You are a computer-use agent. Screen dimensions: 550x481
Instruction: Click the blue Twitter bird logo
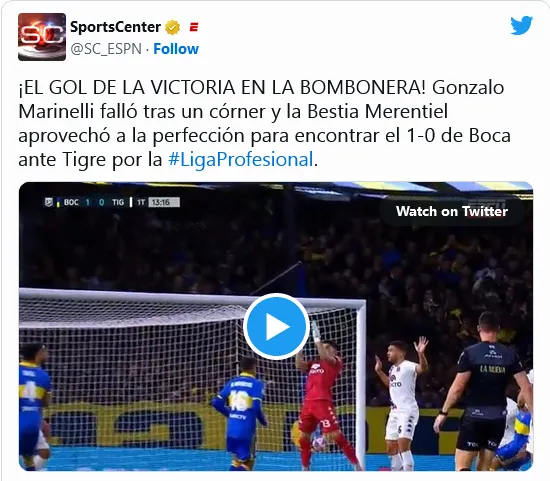521,25
